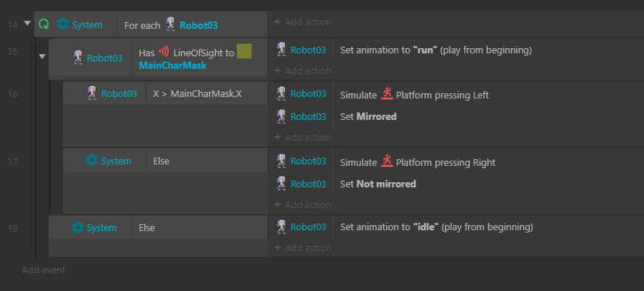644x291 pixels.
Task: Click the Platform icon in pressing Right action
Action: point(386,161)
